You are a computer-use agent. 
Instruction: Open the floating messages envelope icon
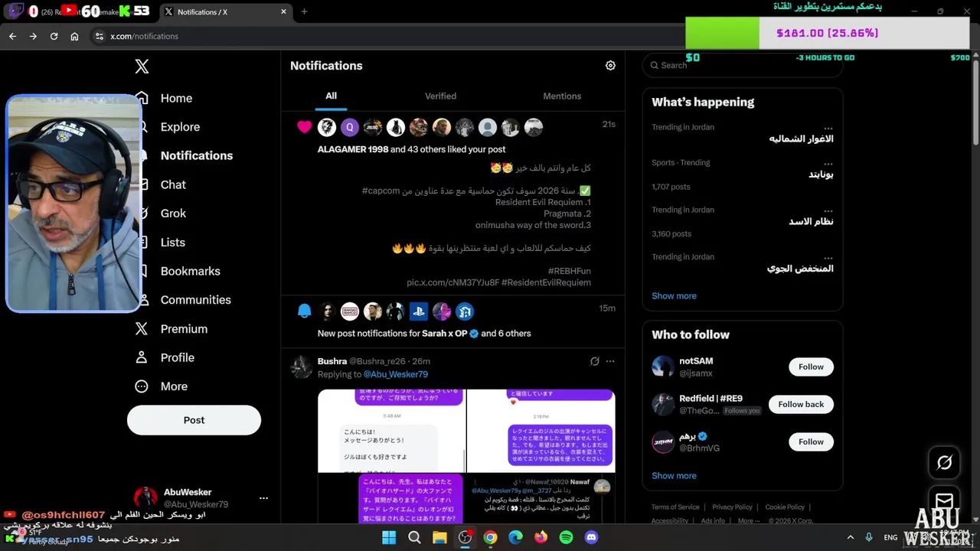click(944, 501)
